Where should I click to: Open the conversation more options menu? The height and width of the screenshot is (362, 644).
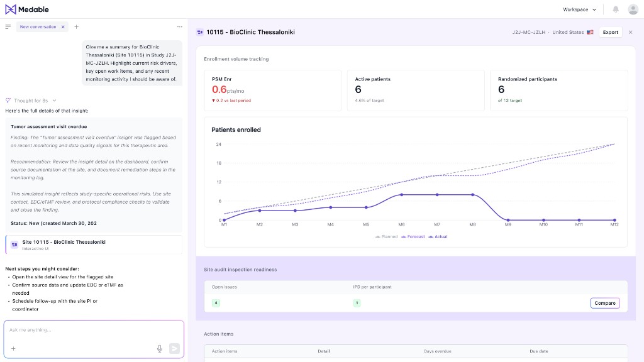pos(179,26)
